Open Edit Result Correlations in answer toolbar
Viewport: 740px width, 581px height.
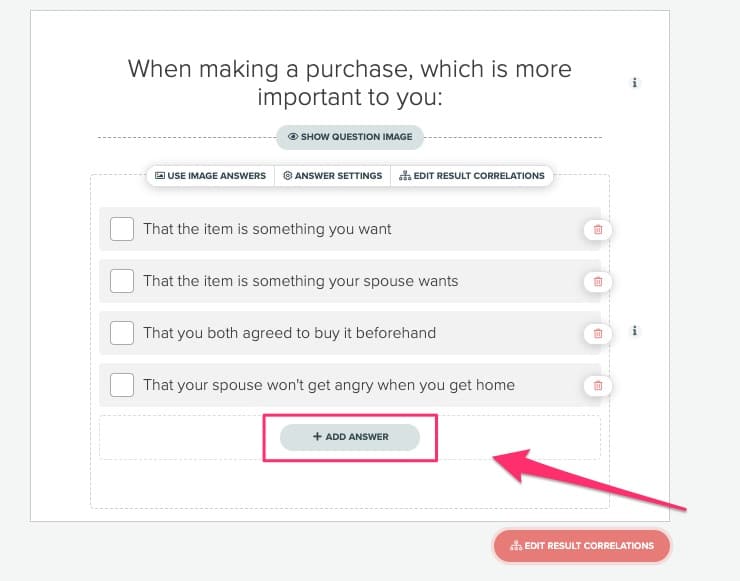(x=472, y=176)
